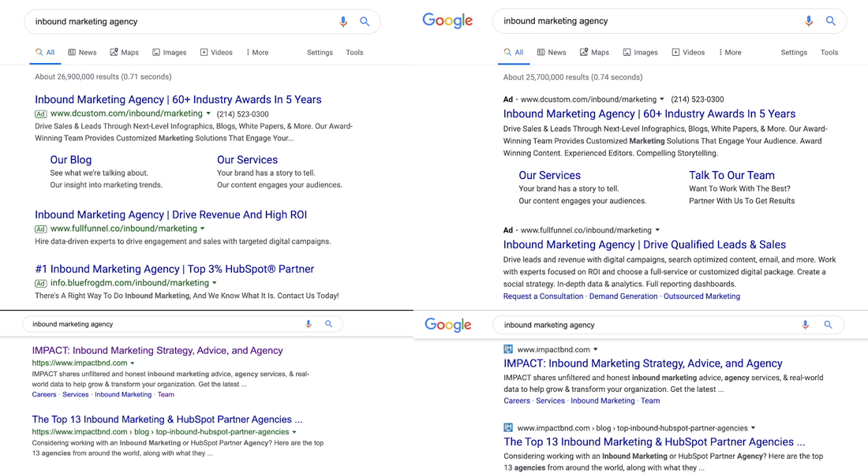Switch to Videos tab in the upper-right panel
868x473 pixels.
tap(688, 53)
